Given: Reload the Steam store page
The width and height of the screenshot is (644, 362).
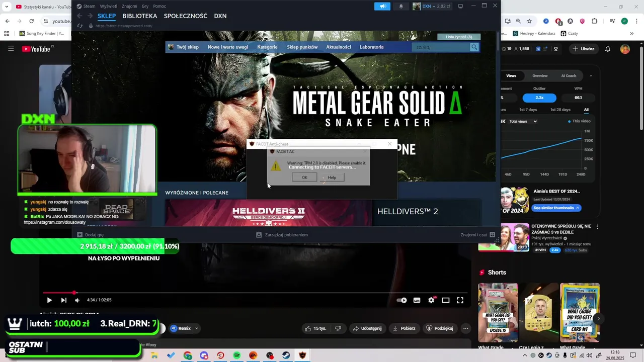Looking at the screenshot, I should [79, 26].
